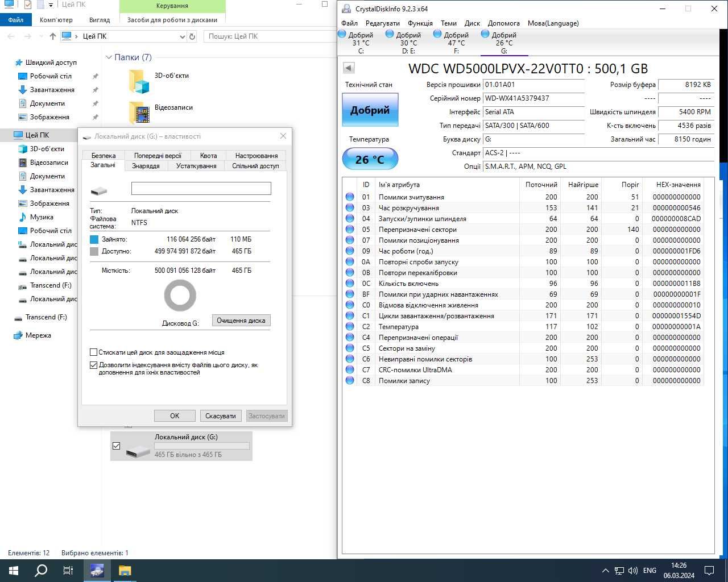The width and height of the screenshot is (728, 582).
Task: Switch to the Безпека tab
Action: pos(104,155)
